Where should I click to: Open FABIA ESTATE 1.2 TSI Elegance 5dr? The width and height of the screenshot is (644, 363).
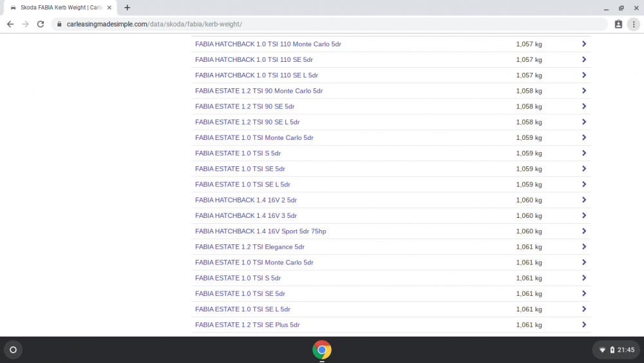click(x=250, y=247)
